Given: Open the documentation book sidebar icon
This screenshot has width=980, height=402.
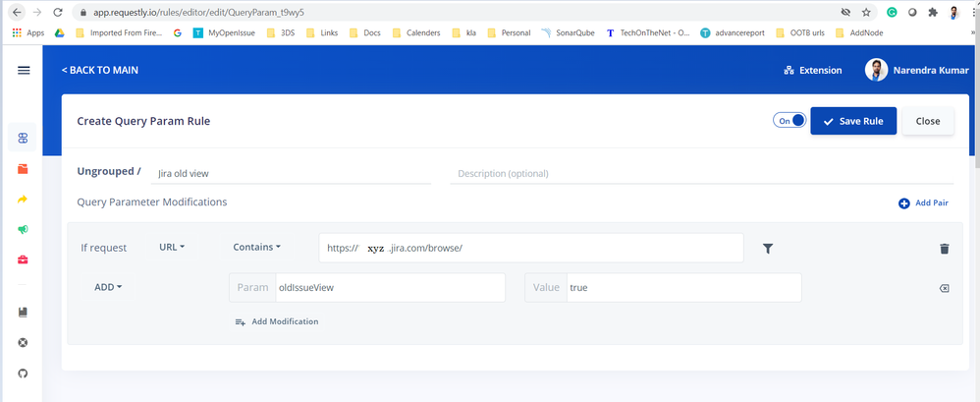Looking at the screenshot, I should 23,312.
